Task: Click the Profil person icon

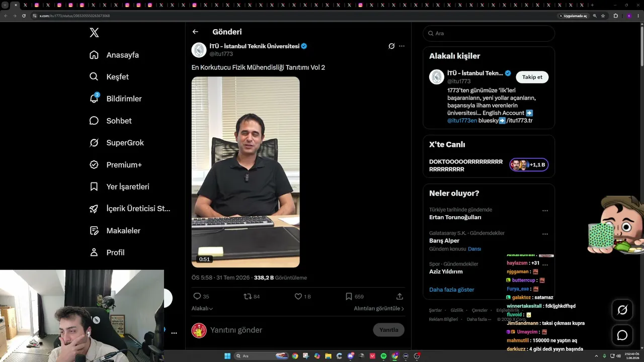Action: (94, 252)
